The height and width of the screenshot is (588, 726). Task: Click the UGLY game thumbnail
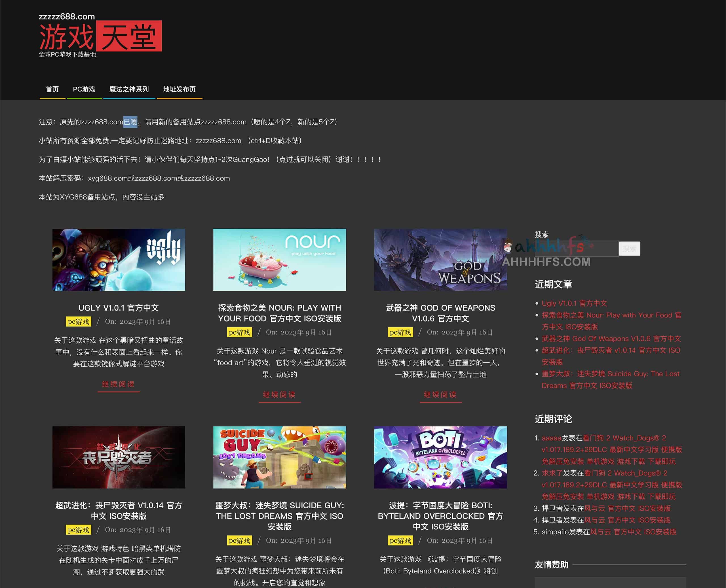119,260
